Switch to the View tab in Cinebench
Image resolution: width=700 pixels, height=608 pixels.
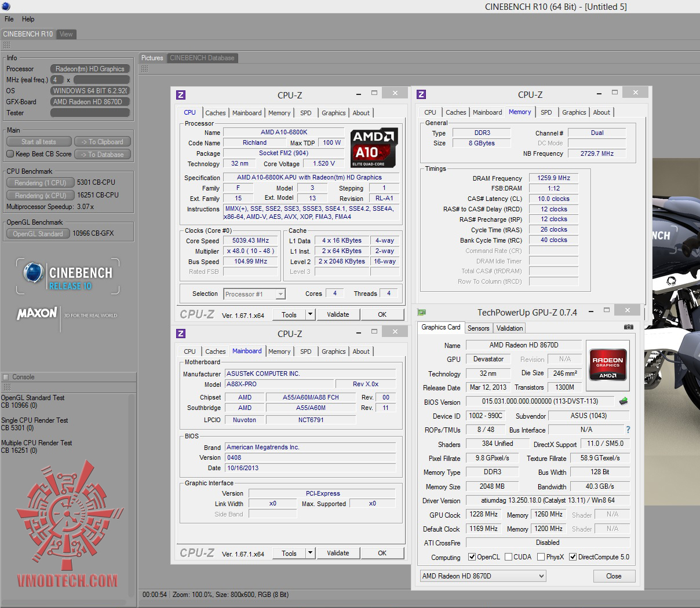66,34
